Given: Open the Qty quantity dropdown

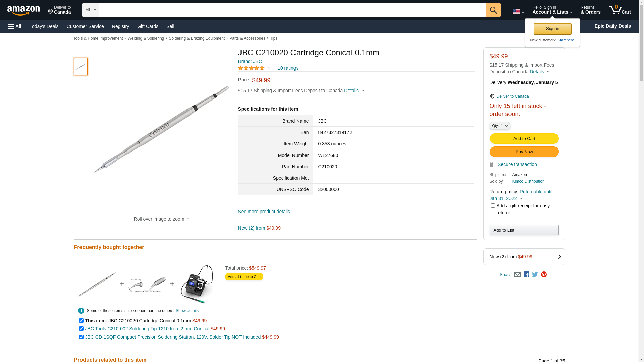Looking at the screenshot, I should click(500, 126).
